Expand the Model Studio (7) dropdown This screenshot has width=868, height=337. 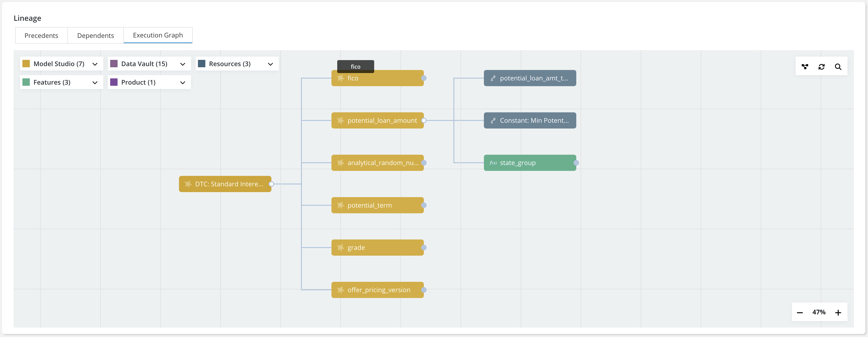click(95, 64)
